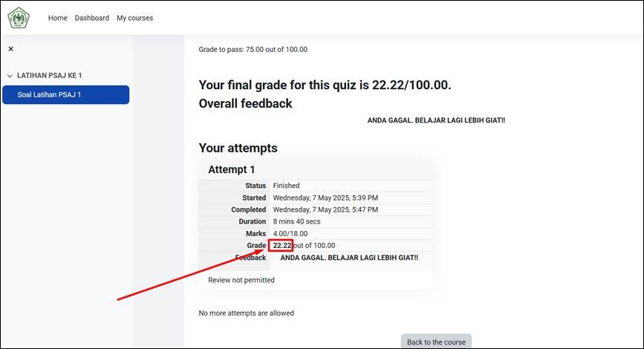Click the 8 mins 40 secs duration

point(297,221)
